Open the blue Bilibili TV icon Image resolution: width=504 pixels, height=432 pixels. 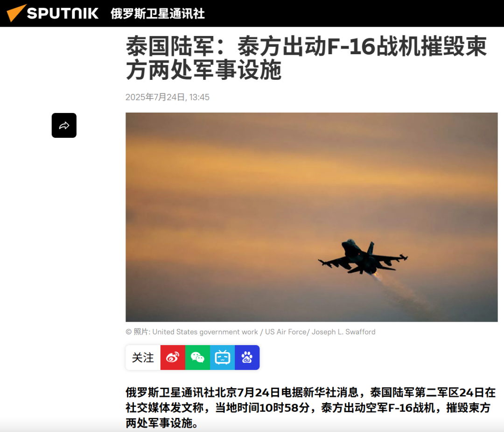(222, 357)
